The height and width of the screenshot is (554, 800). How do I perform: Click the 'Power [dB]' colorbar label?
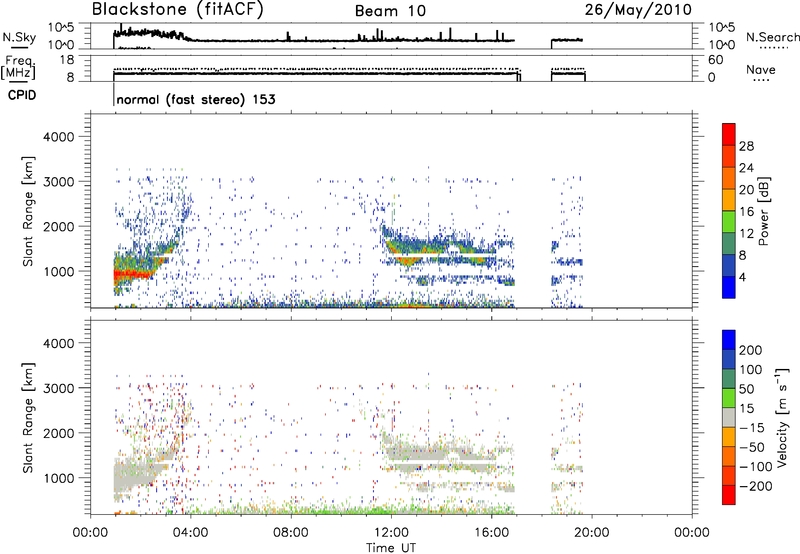click(763, 211)
